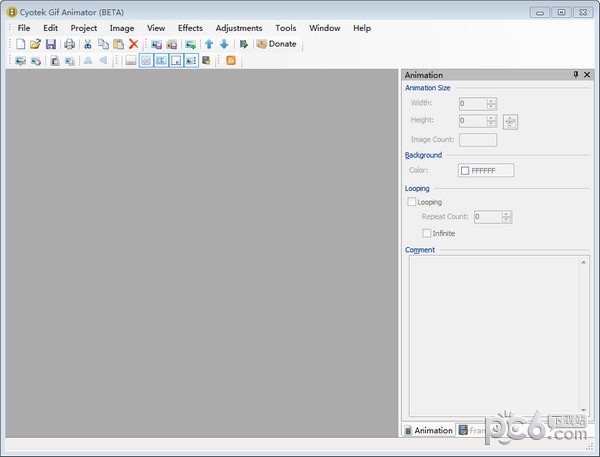600x457 pixels.
Task: Cut with the scissors icon
Action: (x=88, y=44)
